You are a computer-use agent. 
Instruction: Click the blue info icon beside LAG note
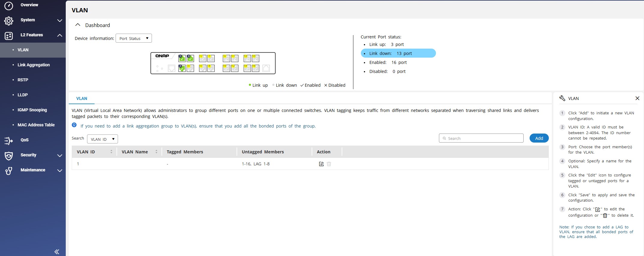74,125
